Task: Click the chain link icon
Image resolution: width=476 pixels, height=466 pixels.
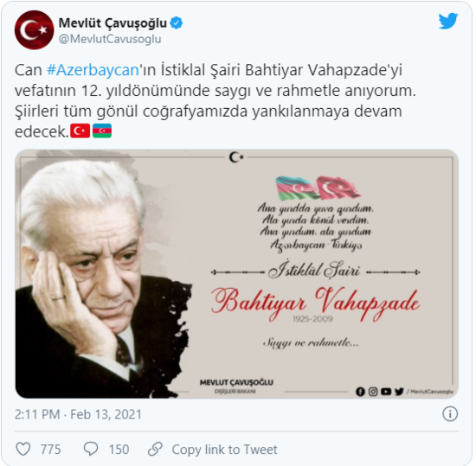Action: pos(156,449)
